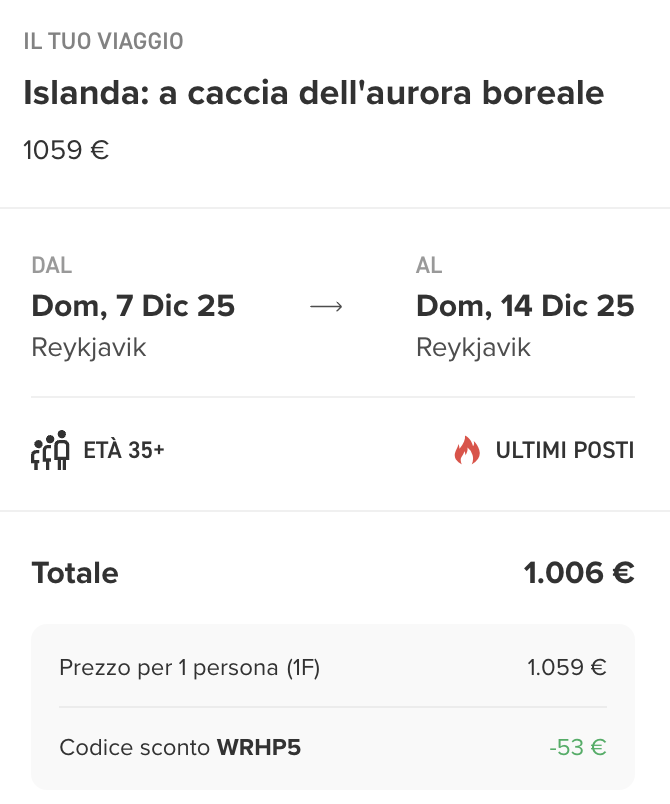The width and height of the screenshot is (670, 804).
Task: Click the 1059 € price under the title
Action: click(x=66, y=151)
